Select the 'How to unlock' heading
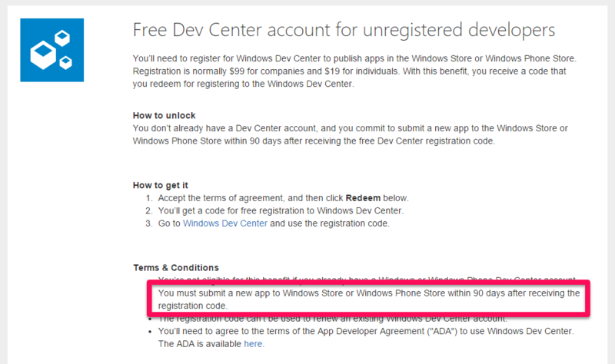 coord(164,116)
